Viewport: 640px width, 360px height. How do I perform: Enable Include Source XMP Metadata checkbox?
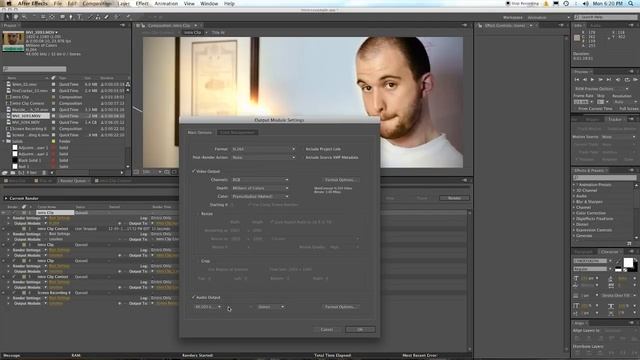(x=302, y=158)
